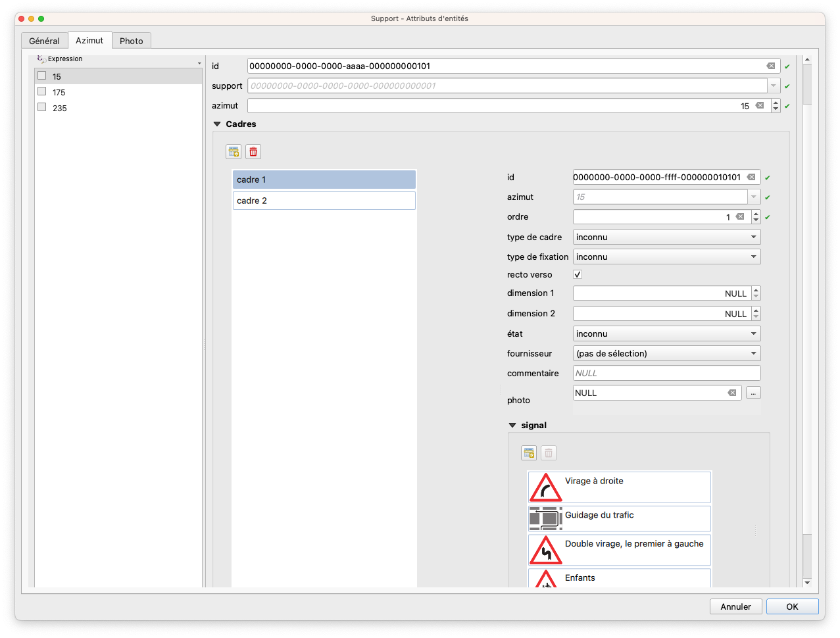The width and height of the screenshot is (840, 638).
Task: Click the Annuler button
Action: [x=735, y=606]
